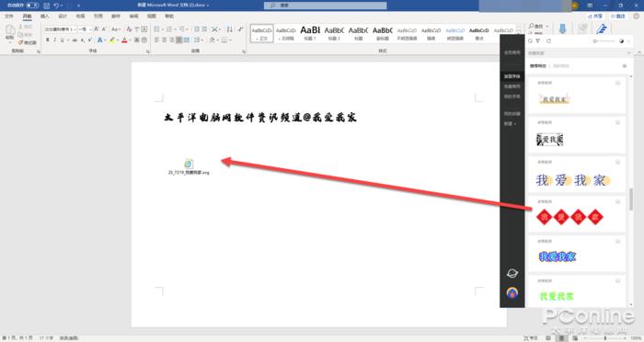Open the font color dropdown arrow
The height and width of the screenshot is (342, 644).
pos(130,40)
